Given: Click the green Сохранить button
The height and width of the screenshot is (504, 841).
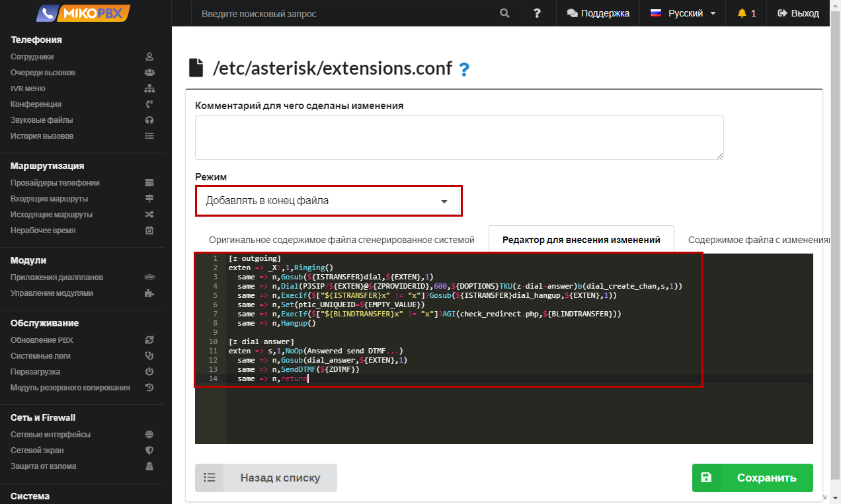Looking at the screenshot, I should pos(752,478).
